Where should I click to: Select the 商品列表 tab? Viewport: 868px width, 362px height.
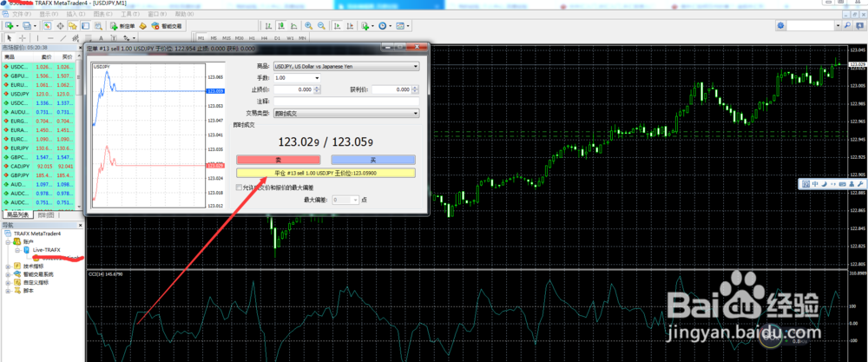pos(16,214)
